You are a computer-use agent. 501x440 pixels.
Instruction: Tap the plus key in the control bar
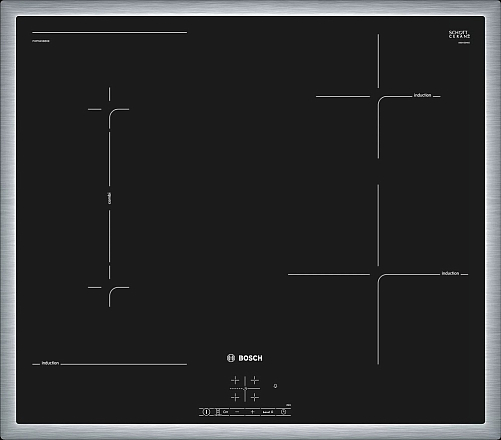click(253, 412)
